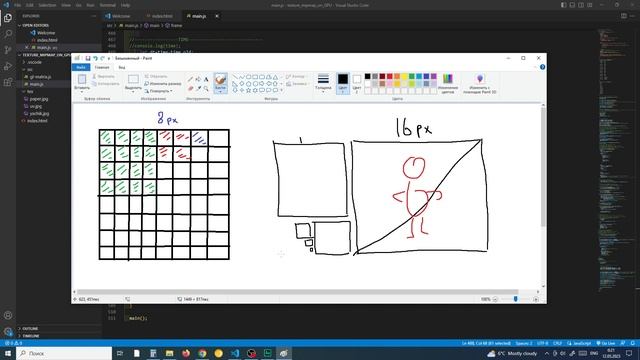Select Color 2 background box

[357, 83]
